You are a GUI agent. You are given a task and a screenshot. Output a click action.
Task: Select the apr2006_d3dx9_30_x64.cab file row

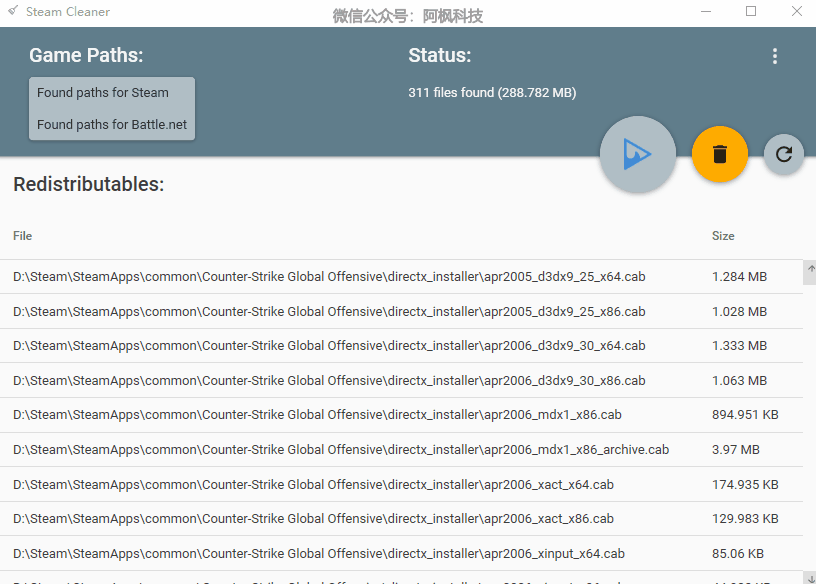(401, 346)
